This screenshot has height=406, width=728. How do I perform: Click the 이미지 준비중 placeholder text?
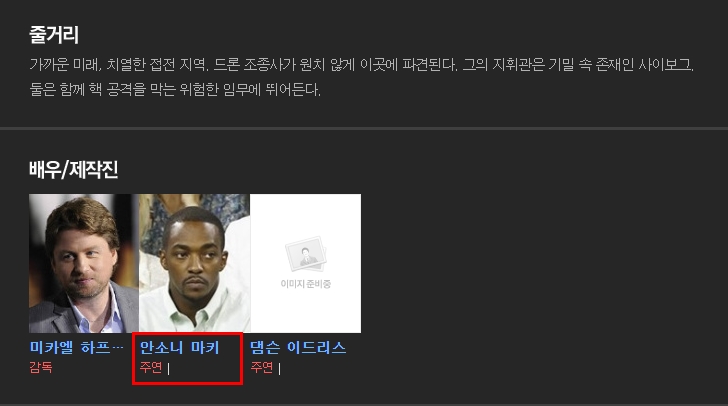pyautogui.click(x=306, y=284)
